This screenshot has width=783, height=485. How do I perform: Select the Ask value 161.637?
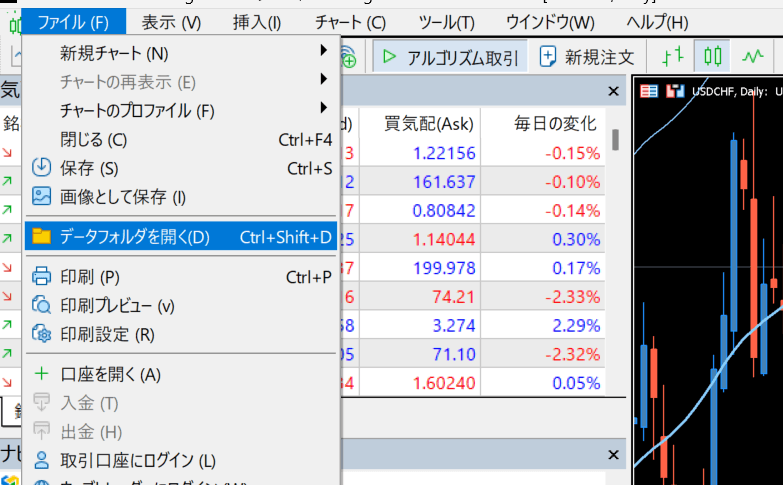tap(444, 182)
